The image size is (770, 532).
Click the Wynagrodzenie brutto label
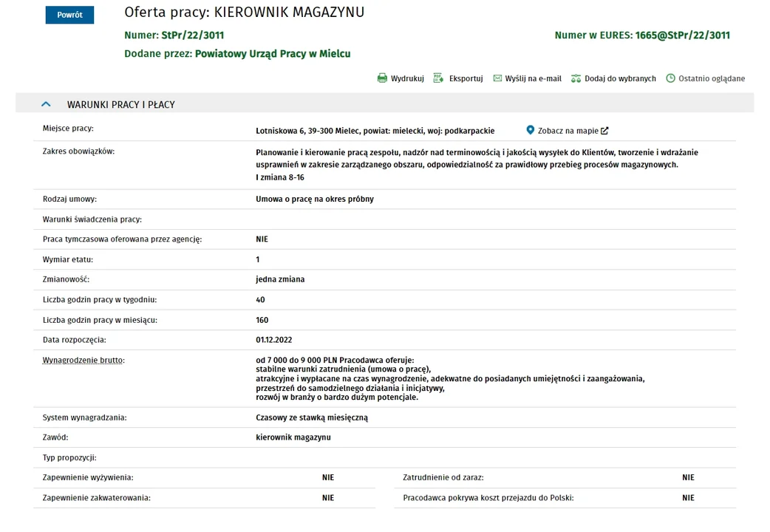84,360
